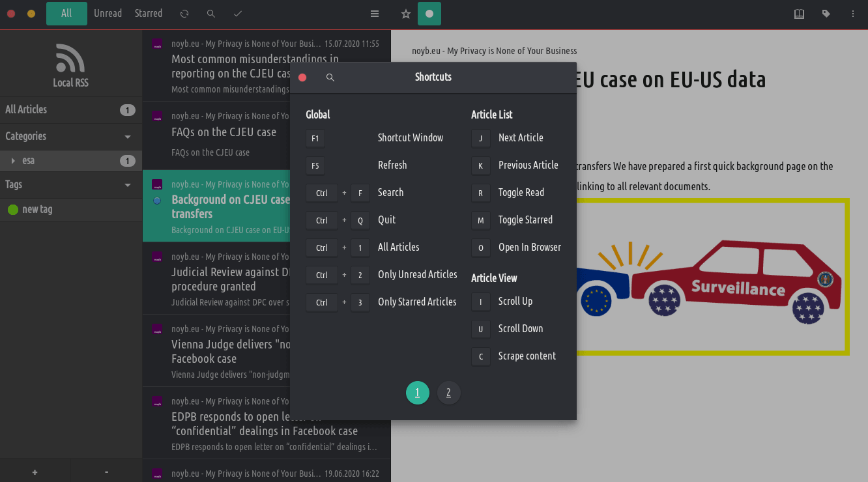This screenshot has width=868, height=482.
Task: Select the green new tag item
Action: click(x=38, y=210)
